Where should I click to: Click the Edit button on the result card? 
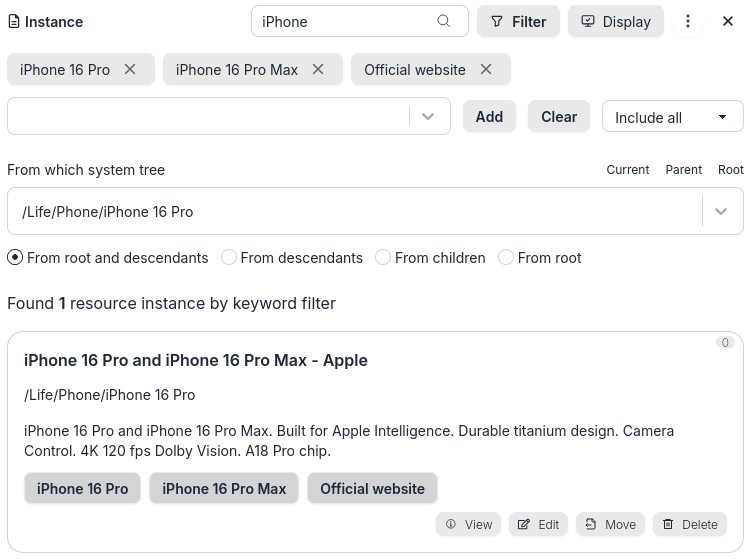coord(538,524)
